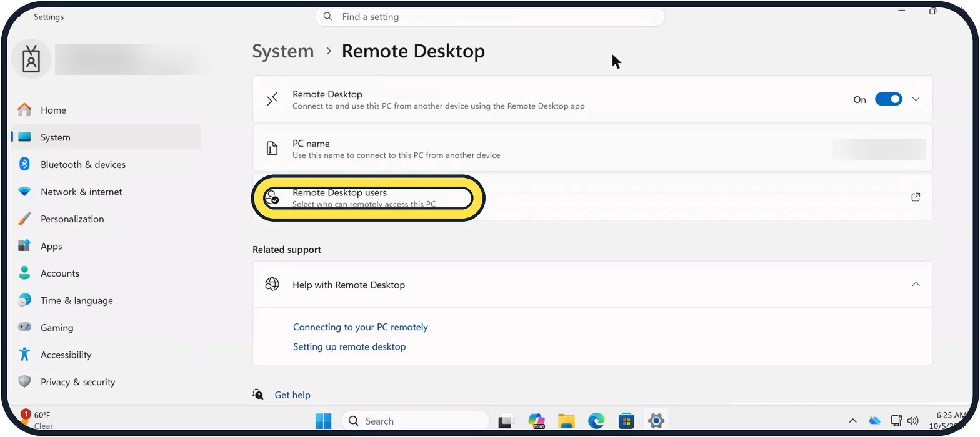Viewport: 980px width, 437px height.
Task: Click the Home house icon
Action: [x=24, y=110]
